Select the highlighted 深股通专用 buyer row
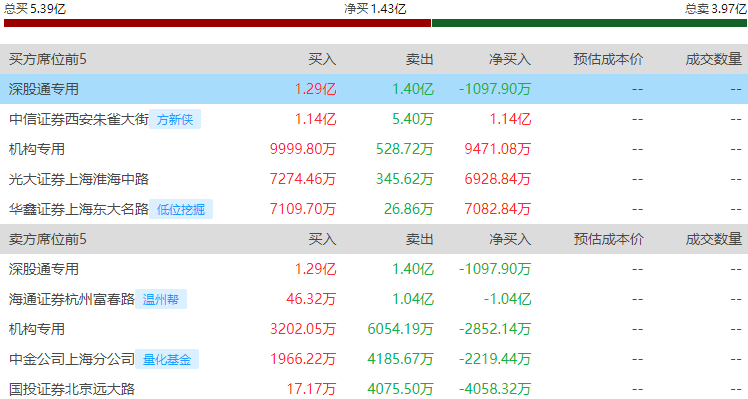Screen dimensions: 748x399 click(374, 89)
